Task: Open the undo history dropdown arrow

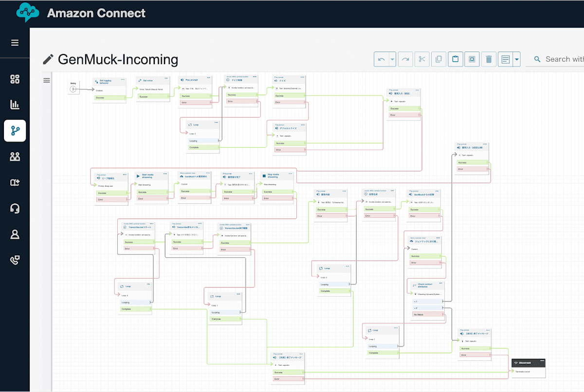Action: [x=392, y=59]
